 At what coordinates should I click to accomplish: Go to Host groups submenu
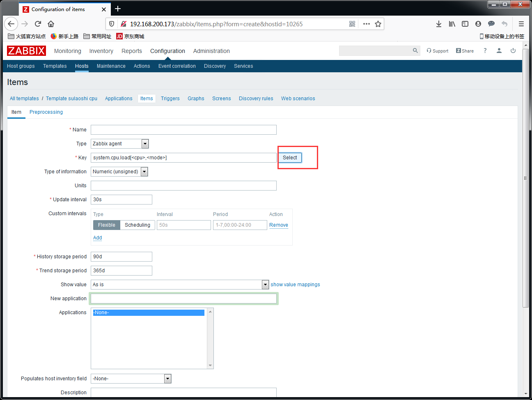pos(21,66)
